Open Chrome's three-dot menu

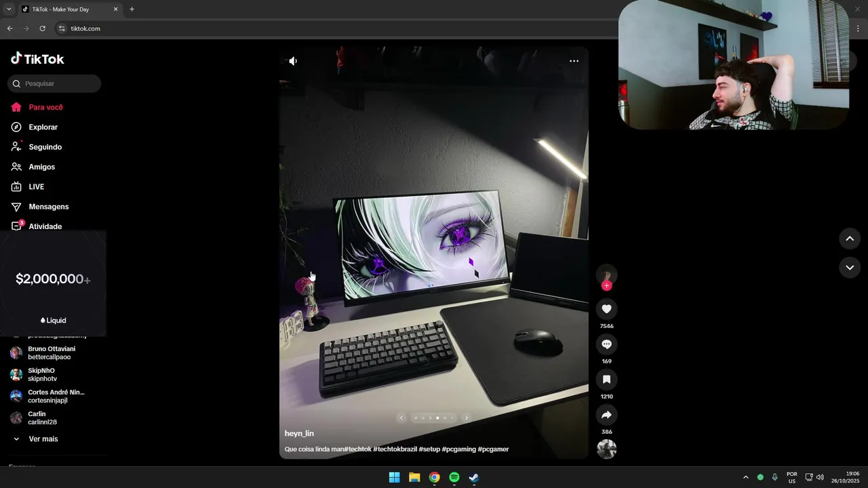point(859,28)
